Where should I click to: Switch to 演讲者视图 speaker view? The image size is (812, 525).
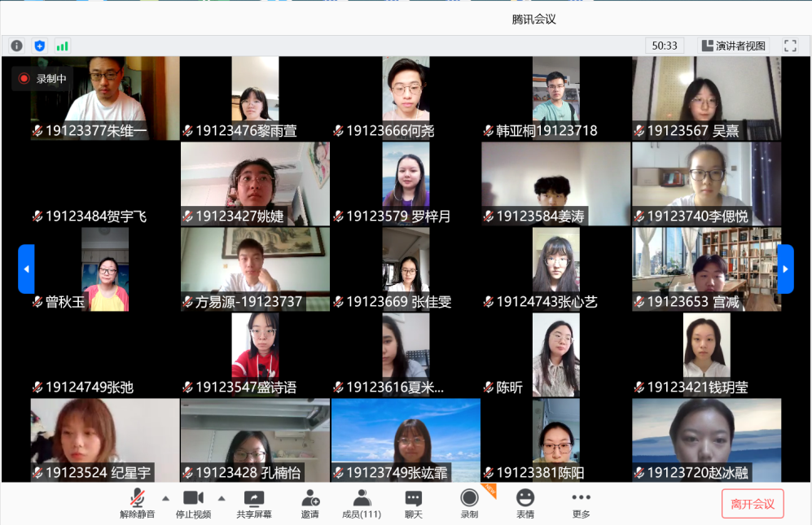click(733, 46)
